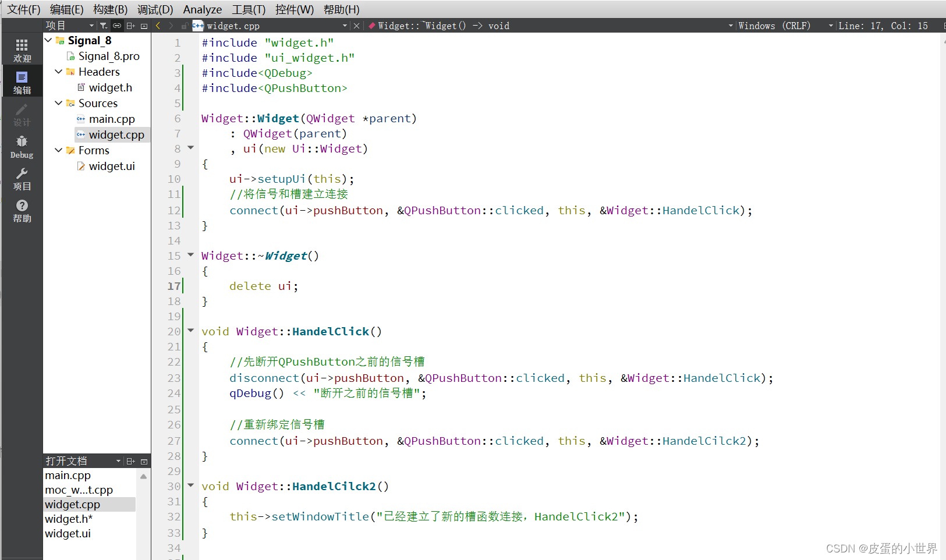Viewport: 946px width, 560px height.
Task: Click the HandelClick function name at line 20
Action: 331,331
